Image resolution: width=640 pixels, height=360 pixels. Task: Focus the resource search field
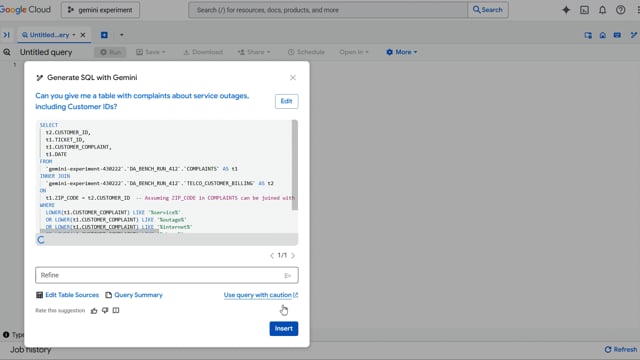328,10
